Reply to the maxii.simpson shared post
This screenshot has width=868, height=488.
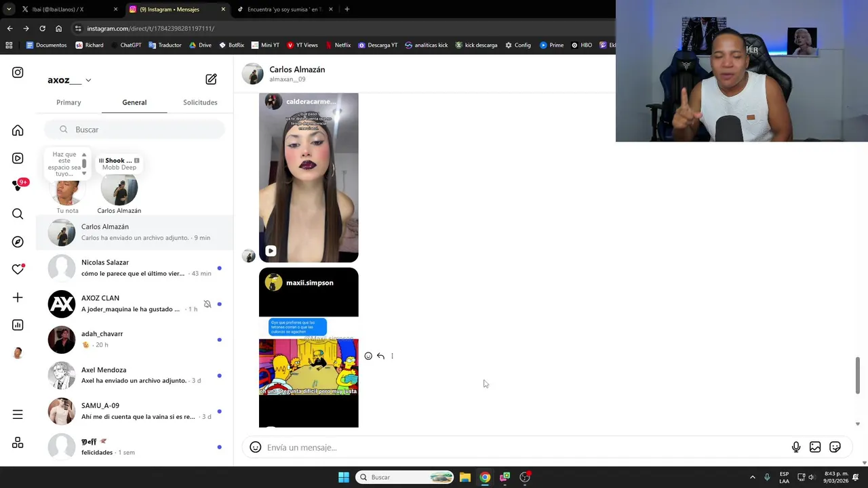tap(380, 356)
